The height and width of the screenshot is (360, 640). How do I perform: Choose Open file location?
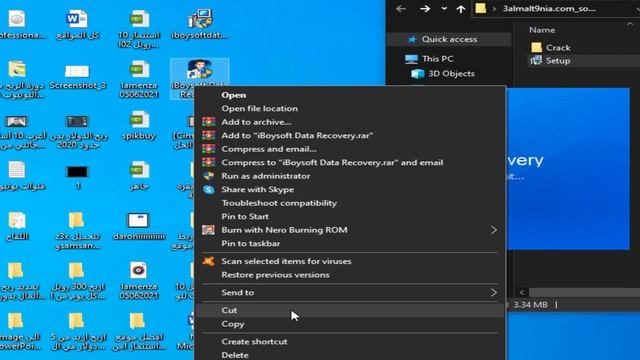point(259,109)
